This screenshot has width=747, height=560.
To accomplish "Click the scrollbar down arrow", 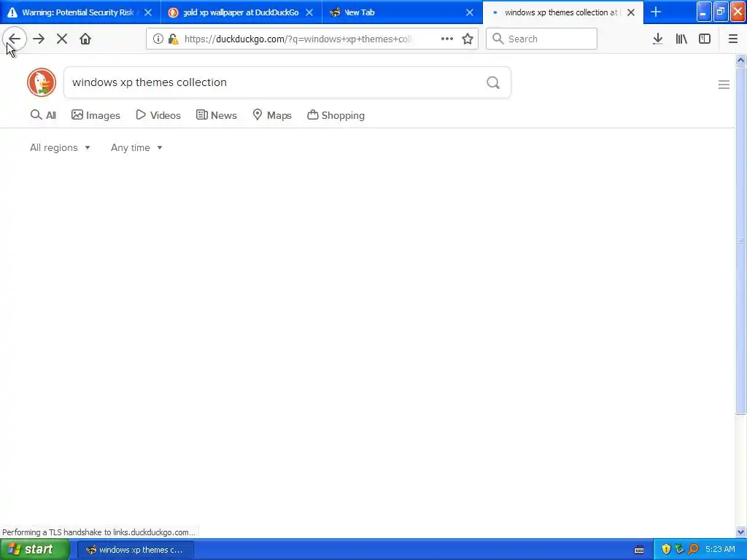I will click(740, 532).
